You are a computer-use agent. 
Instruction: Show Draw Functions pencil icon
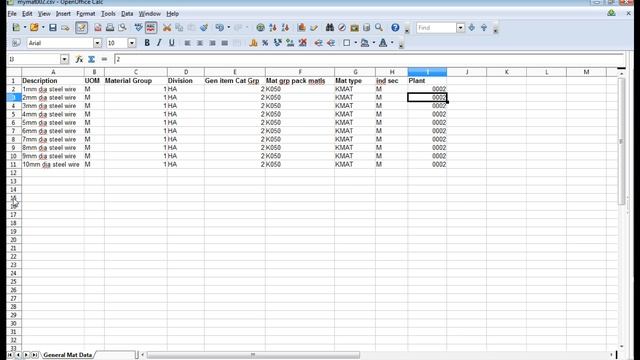coord(314,28)
